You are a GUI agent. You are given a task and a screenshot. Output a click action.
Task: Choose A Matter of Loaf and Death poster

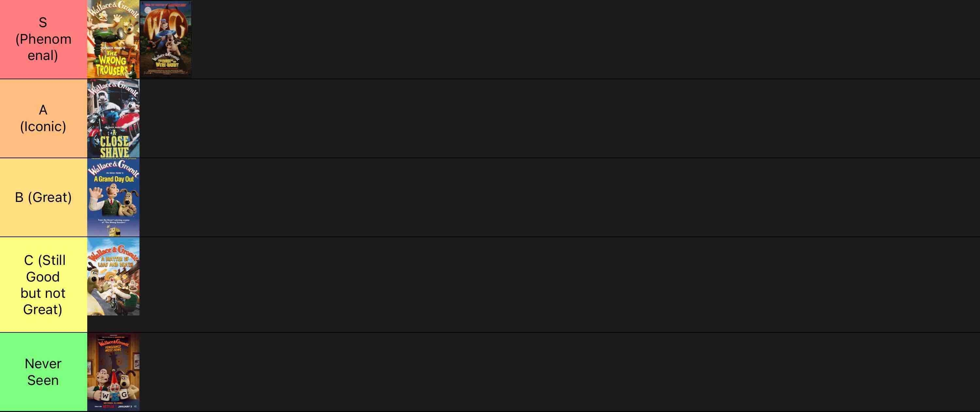coord(113,276)
